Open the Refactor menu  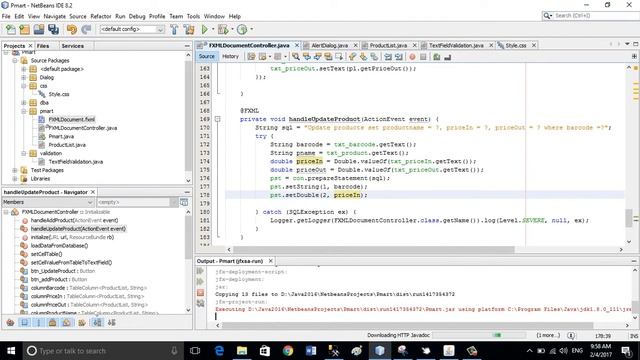(x=101, y=16)
